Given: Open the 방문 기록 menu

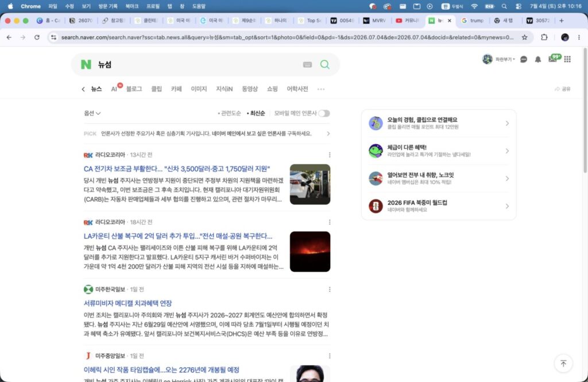Looking at the screenshot, I should [x=108, y=6].
